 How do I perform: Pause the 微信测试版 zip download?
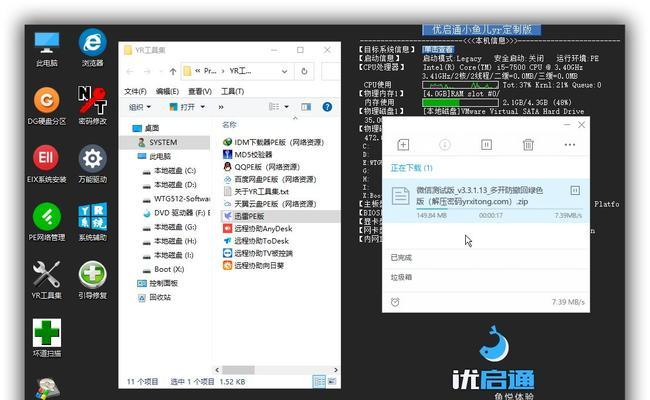575,190
